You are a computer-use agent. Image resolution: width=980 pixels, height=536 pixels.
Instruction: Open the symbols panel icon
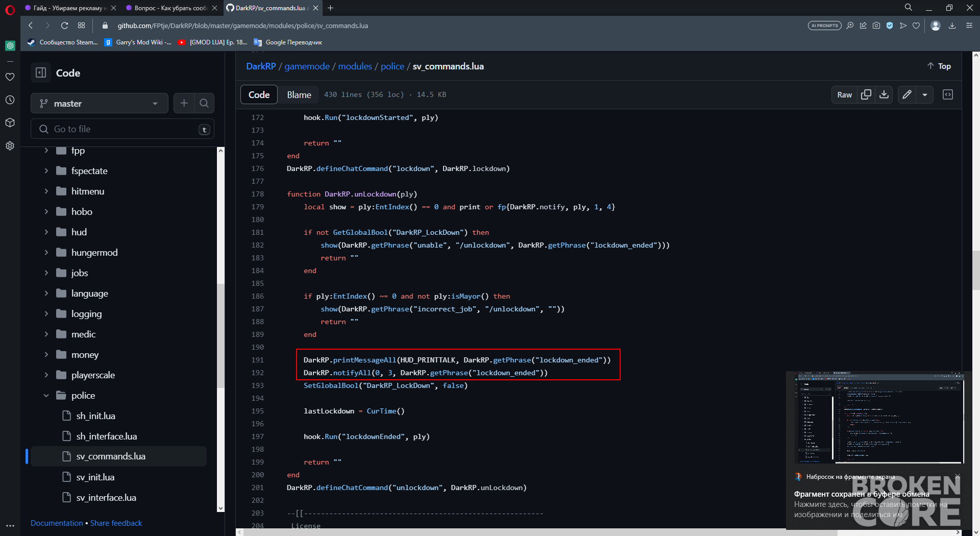[948, 94]
